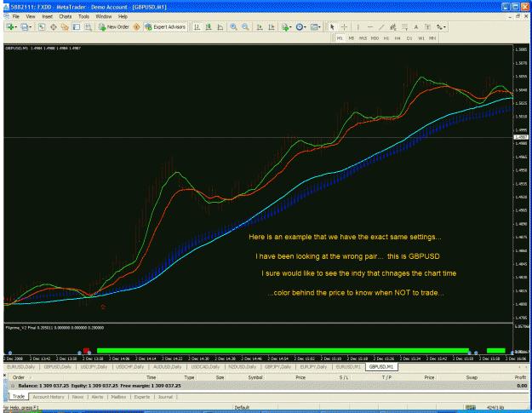532x413 pixels.
Task: Open the Experts terminal tab
Action: pos(142,397)
